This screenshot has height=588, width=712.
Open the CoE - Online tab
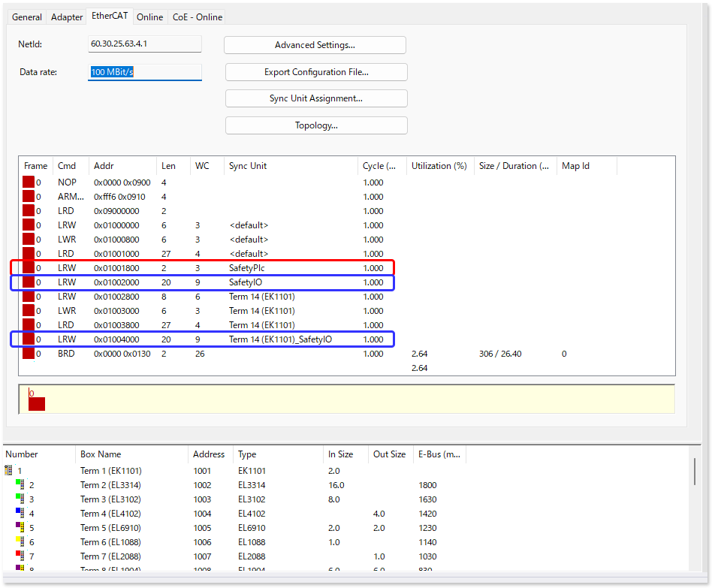click(197, 17)
